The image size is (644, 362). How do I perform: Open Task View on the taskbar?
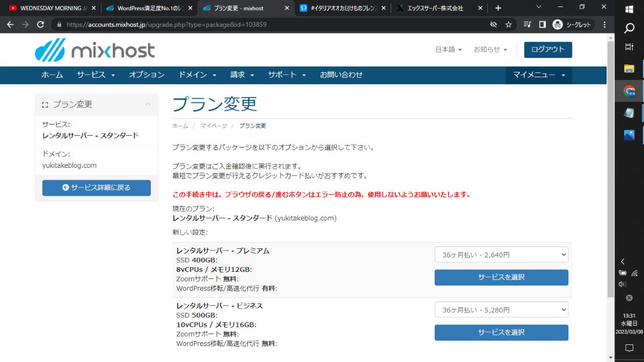point(630,47)
